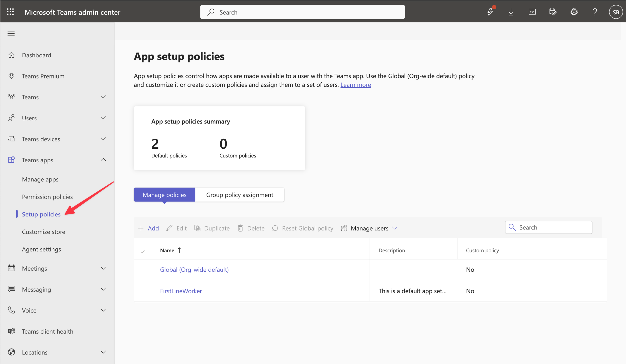Select the Manage policies tab
Image resolution: width=626 pixels, height=364 pixels.
[x=164, y=195]
